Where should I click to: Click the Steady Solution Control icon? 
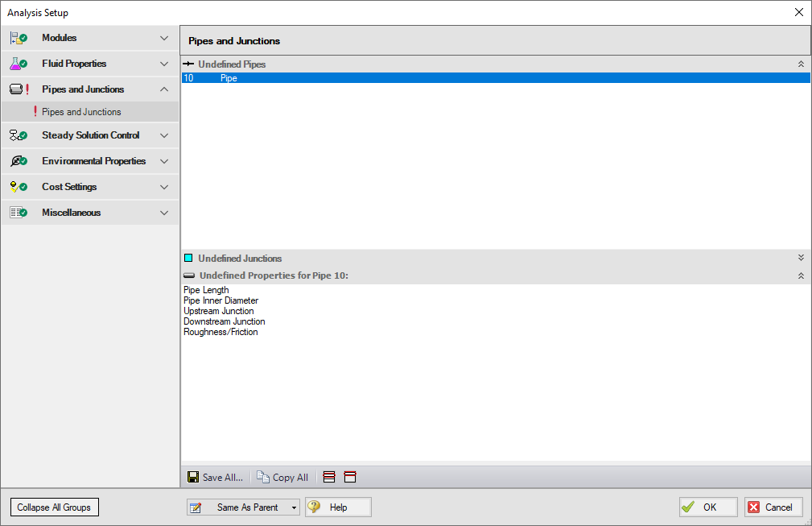(19, 135)
